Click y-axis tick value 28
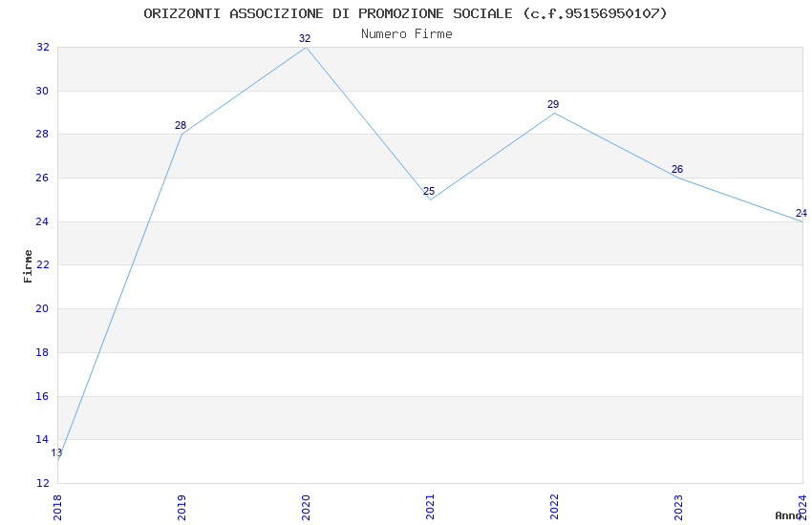The width and height of the screenshot is (812, 525). pyautogui.click(x=42, y=134)
